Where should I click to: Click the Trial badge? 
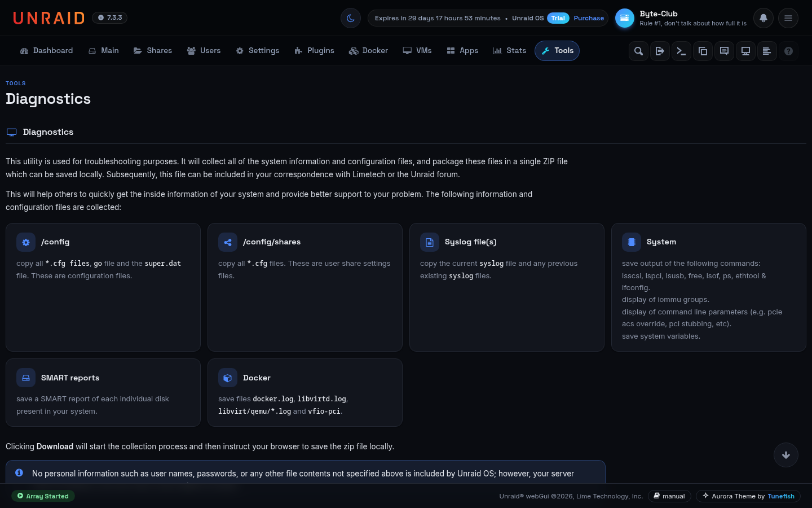click(558, 18)
